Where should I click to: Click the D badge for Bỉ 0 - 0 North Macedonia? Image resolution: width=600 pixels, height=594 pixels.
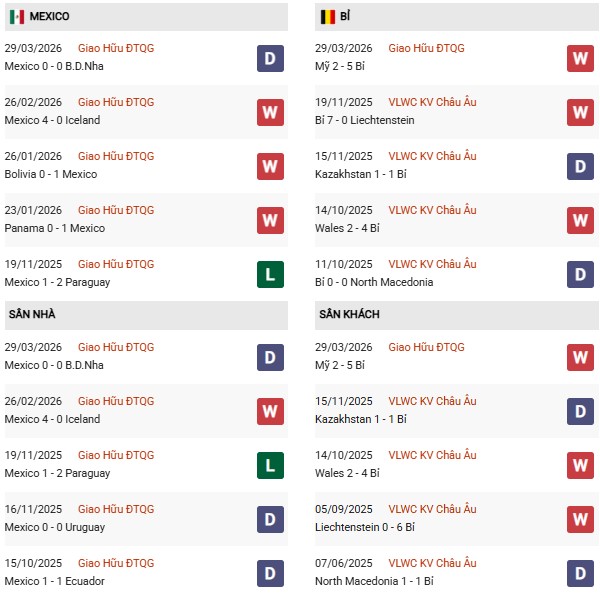pyautogui.click(x=581, y=274)
